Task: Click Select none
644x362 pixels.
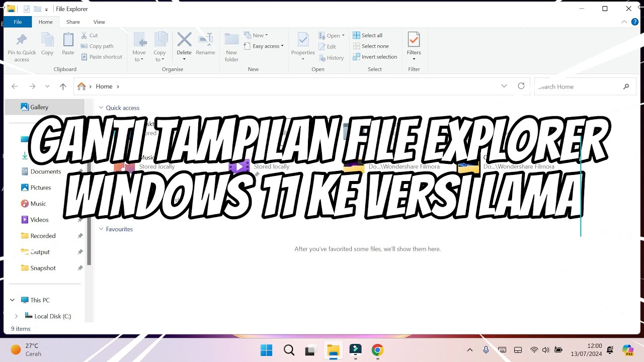Action: (371, 46)
